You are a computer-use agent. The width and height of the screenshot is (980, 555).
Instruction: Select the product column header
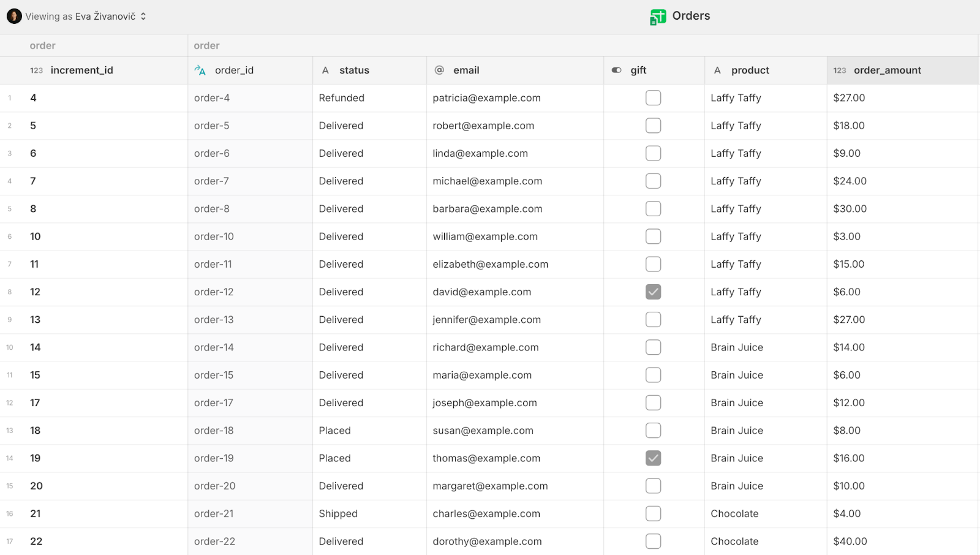pos(766,70)
